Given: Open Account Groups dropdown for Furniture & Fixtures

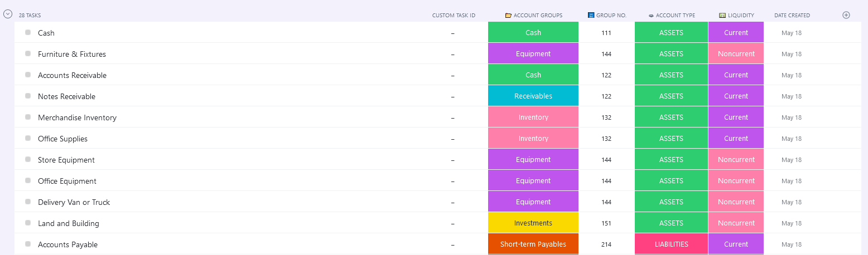Looking at the screenshot, I should [x=533, y=54].
